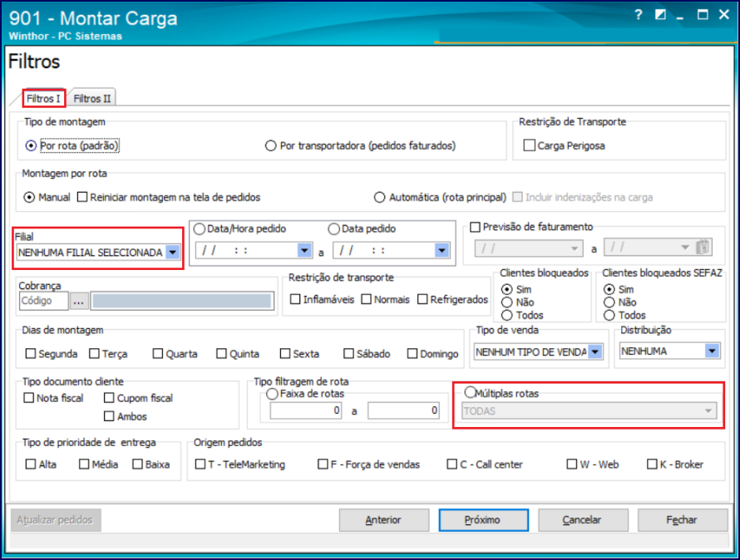
Task: Click Faixa de rotas start field
Action: (x=306, y=410)
